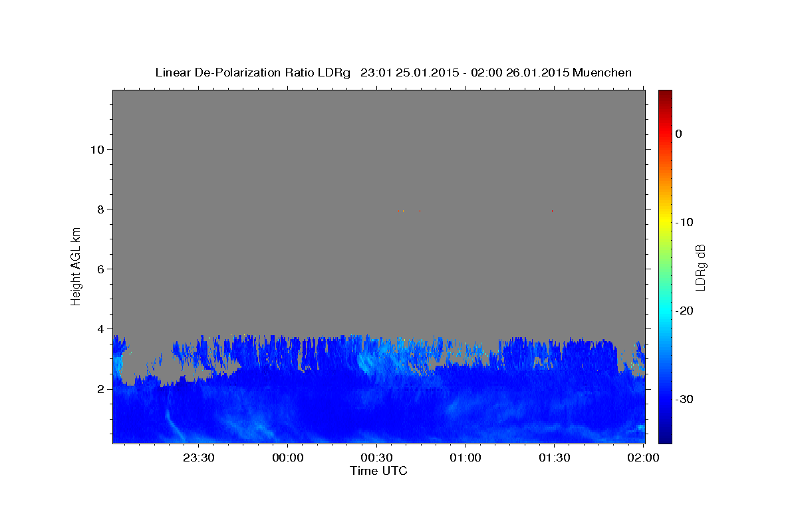The height and width of the screenshot is (532, 798).
Task: Click the height tick label 2
Action: click(x=99, y=388)
